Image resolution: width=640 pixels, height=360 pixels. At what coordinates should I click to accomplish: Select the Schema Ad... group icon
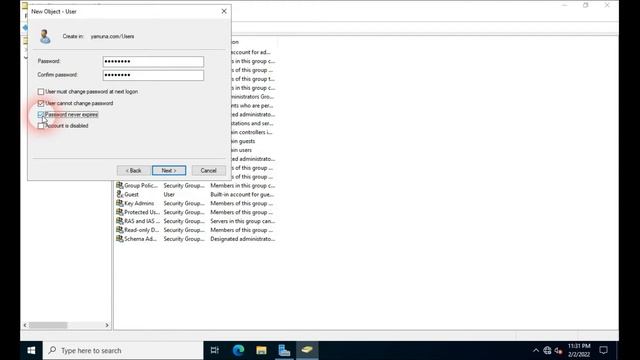pos(120,239)
